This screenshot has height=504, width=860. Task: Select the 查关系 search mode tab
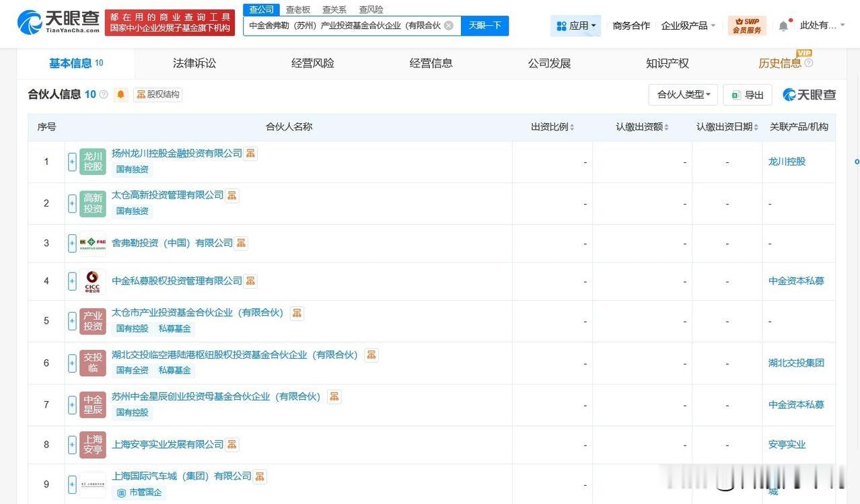pos(334,9)
